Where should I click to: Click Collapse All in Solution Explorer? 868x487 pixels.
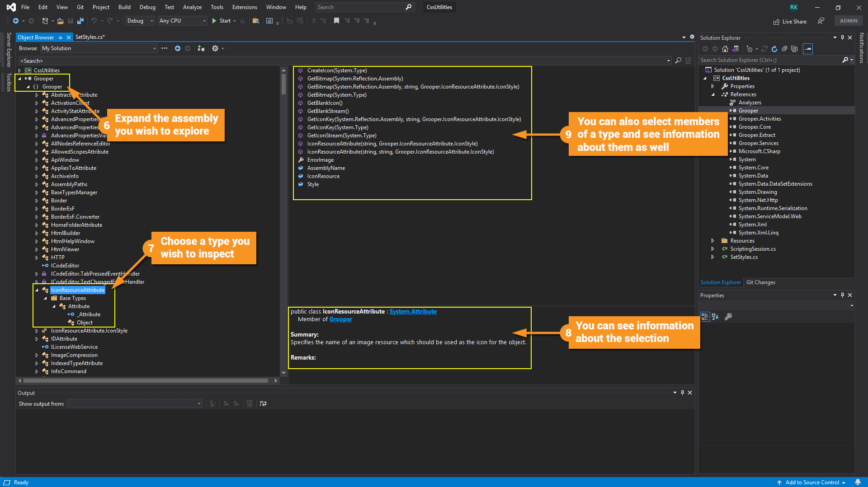784,49
